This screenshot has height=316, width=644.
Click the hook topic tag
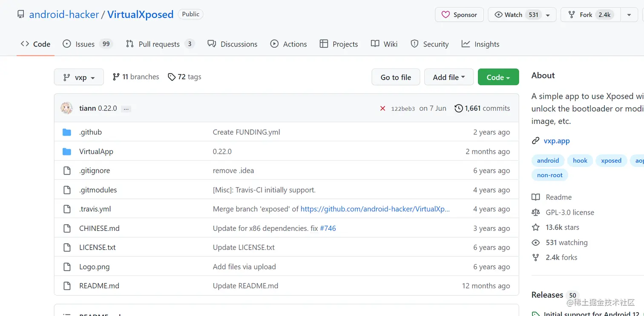[x=580, y=161]
